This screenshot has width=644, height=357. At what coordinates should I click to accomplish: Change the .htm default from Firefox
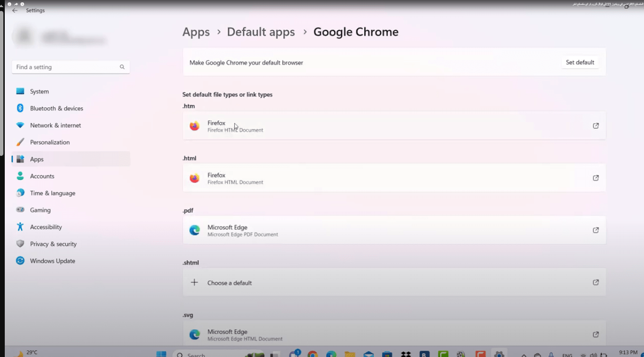pos(394,126)
